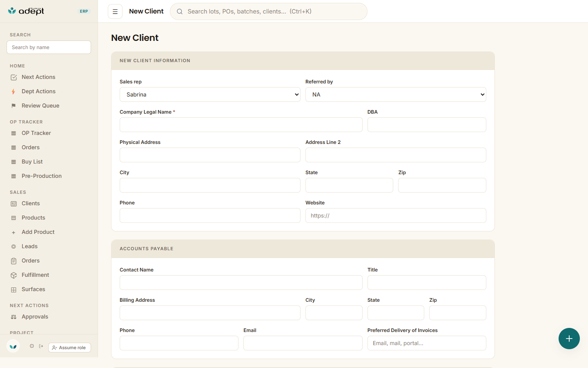Click the Contact Name field
Screen dimensions: 588x368
point(241,283)
